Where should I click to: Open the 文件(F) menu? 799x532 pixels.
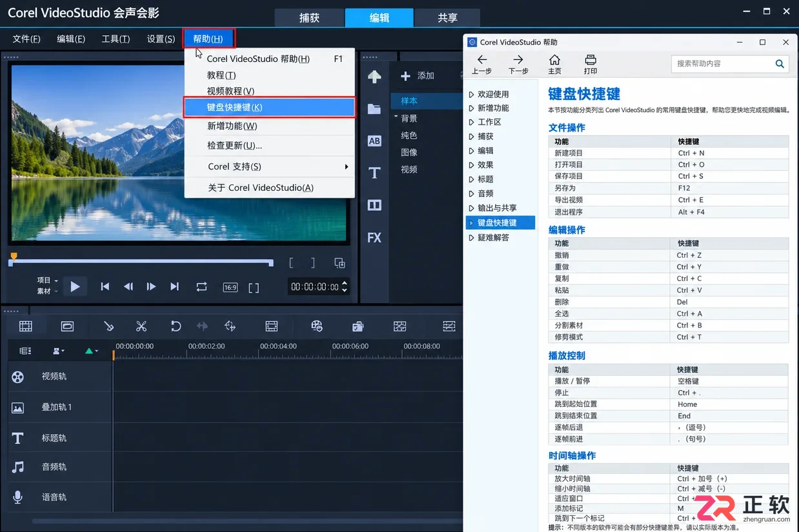click(26, 39)
